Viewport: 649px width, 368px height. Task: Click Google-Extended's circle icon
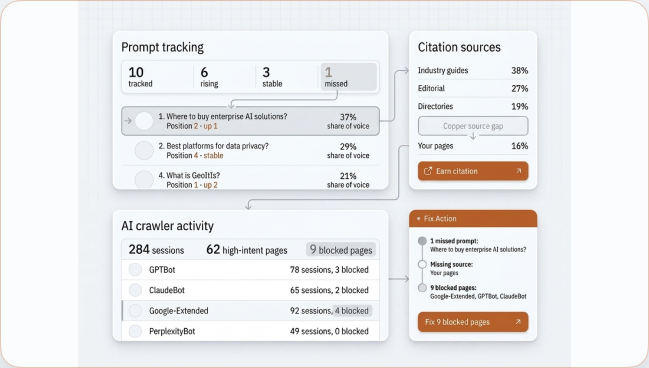[x=135, y=310]
